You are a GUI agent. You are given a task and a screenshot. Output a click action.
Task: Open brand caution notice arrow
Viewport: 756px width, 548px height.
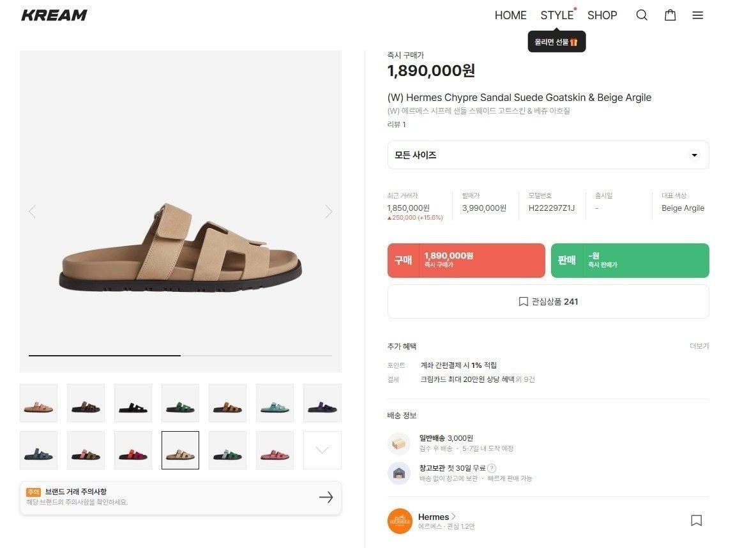pyautogui.click(x=326, y=498)
